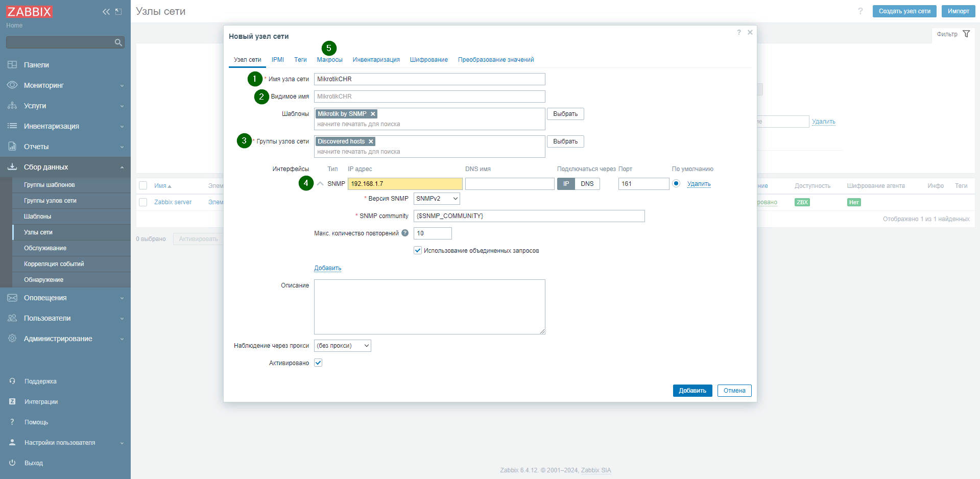980x479 pixels.
Task: Remove Mikrotik by SNMP template tag
Action: [x=373, y=114]
